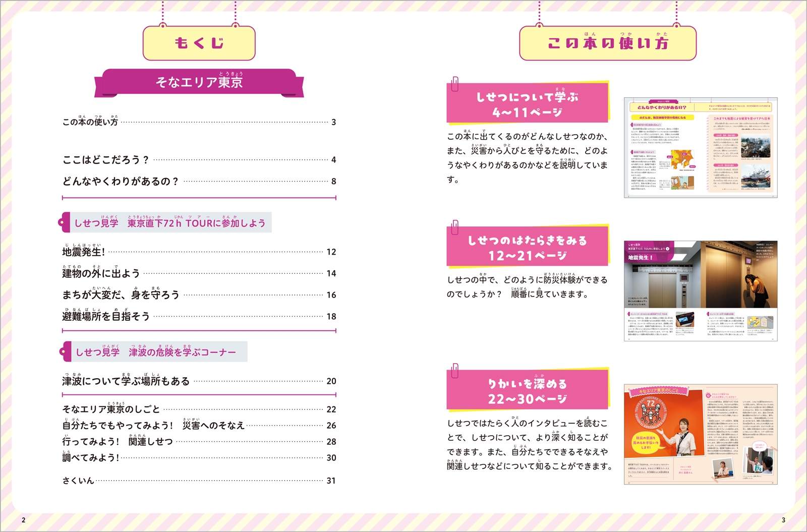Open the staff interview page thumbnail
Viewport: 807px width, 532px height.
(x=701, y=434)
